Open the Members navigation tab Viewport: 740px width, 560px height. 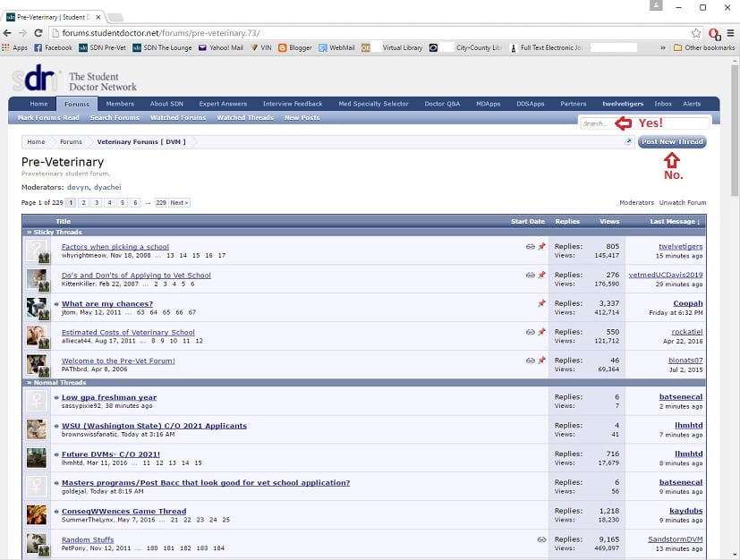[120, 104]
